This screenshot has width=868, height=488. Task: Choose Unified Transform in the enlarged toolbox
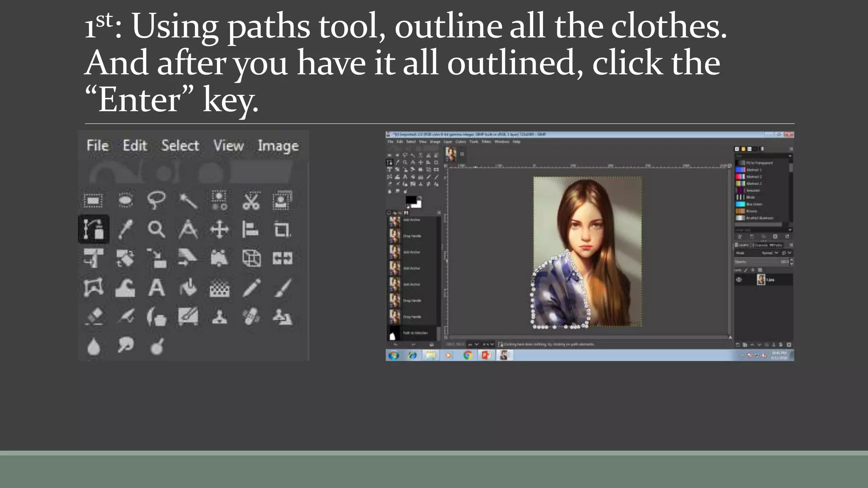coord(93,258)
